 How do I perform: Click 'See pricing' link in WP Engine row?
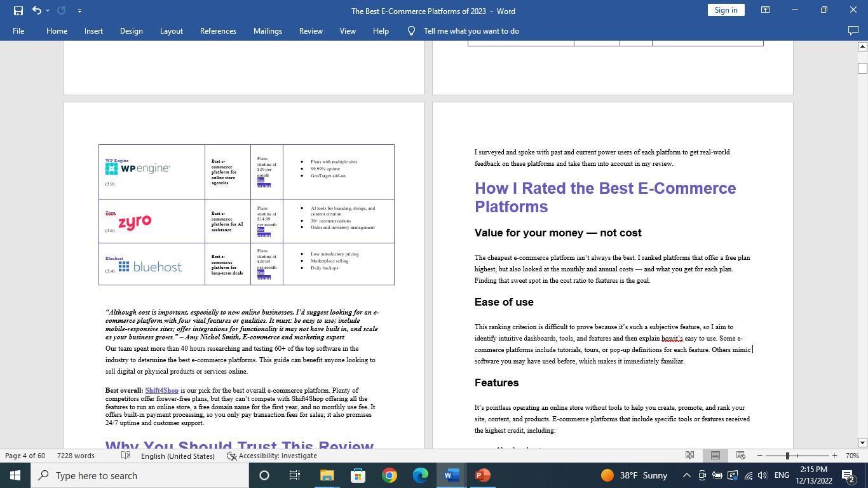coord(264,183)
